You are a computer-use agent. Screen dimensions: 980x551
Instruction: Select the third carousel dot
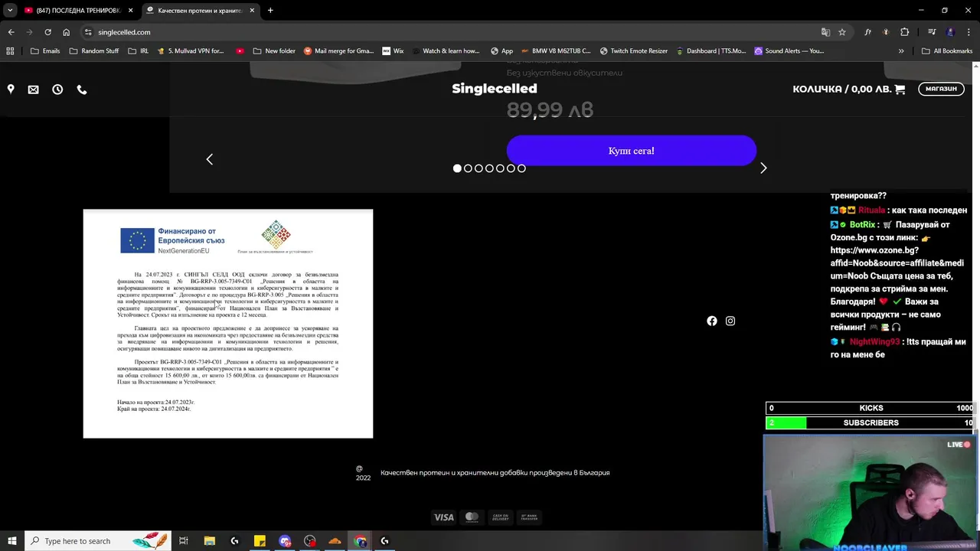[479, 168]
